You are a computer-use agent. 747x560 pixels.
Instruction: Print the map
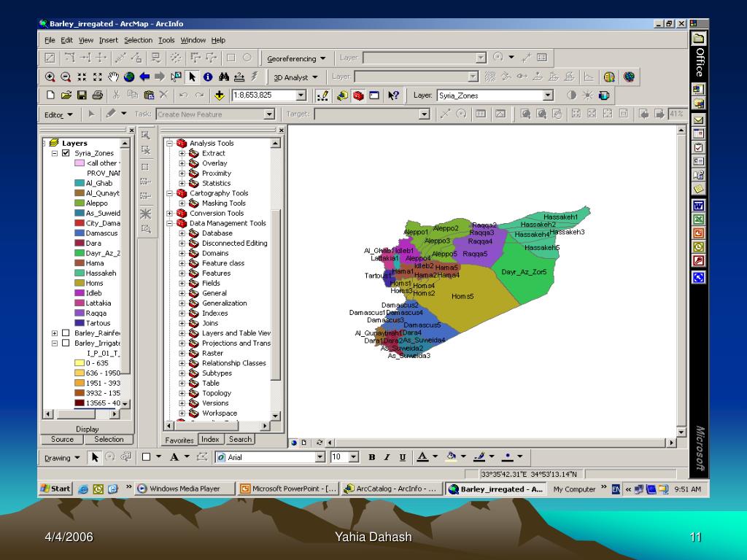[x=97, y=96]
